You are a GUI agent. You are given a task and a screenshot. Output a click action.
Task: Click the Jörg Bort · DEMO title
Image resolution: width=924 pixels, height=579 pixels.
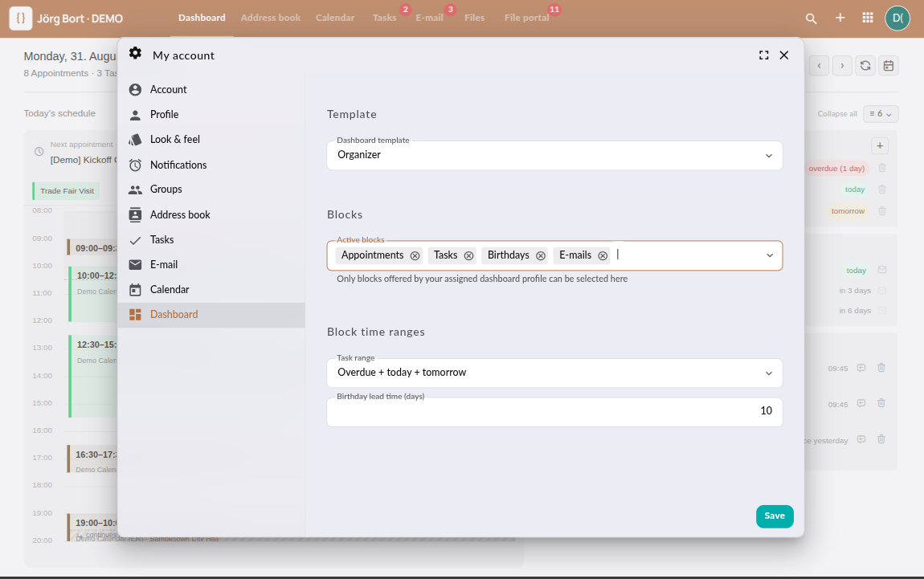click(80, 18)
